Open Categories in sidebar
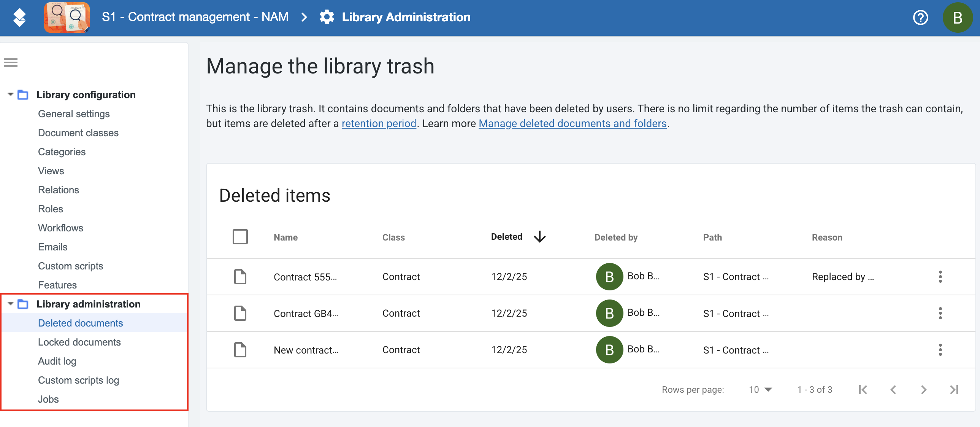The image size is (980, 427). [x=62, y=152]
